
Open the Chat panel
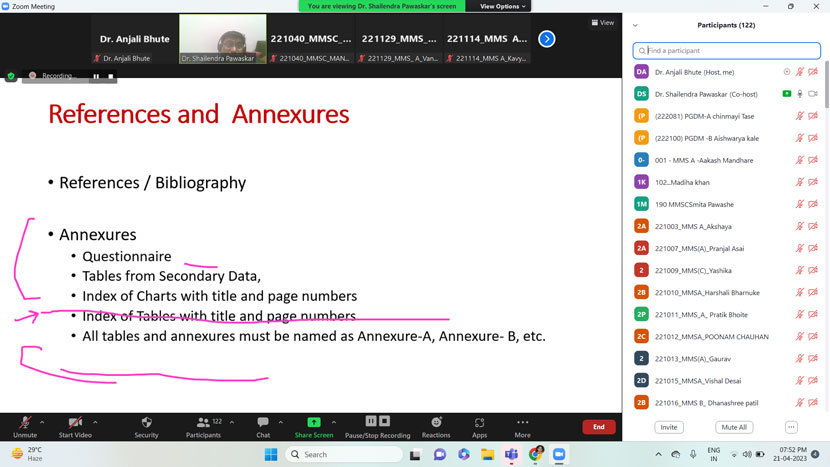(263, 425)
